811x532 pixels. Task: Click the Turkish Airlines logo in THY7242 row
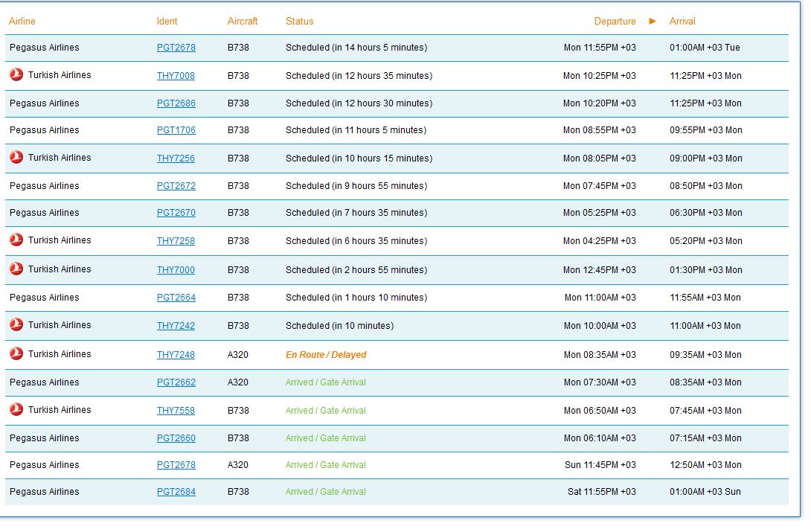coord(16,325)
